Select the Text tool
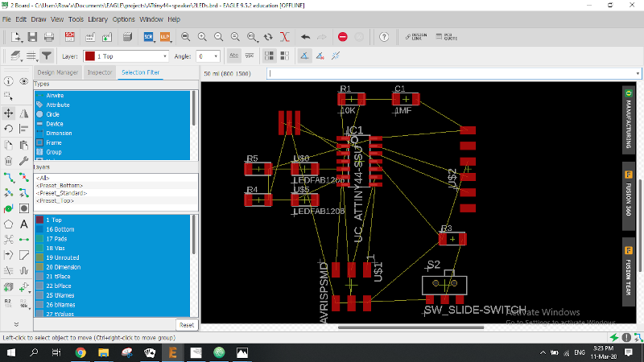644x362 pixels. [x=24, y=224]
